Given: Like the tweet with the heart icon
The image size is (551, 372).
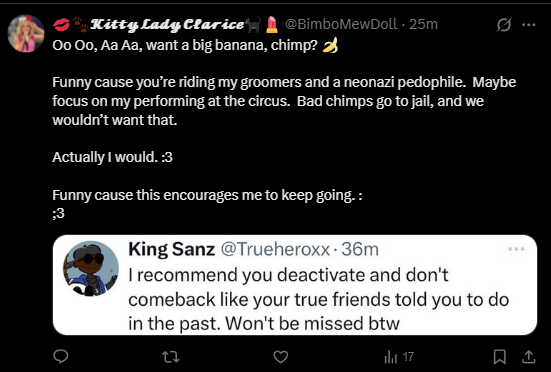Looking at the screenshot, I should 281,357.
